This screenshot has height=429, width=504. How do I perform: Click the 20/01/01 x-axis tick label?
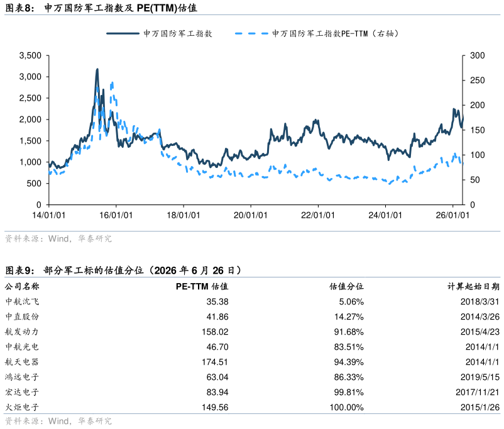(x=250, y=215)
